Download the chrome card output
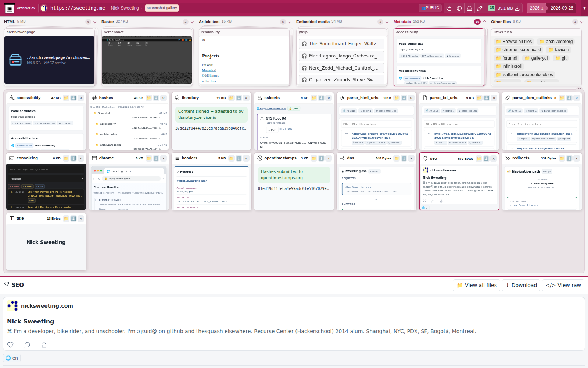Viewport: 588px width, 368px height. coord(156,158)
